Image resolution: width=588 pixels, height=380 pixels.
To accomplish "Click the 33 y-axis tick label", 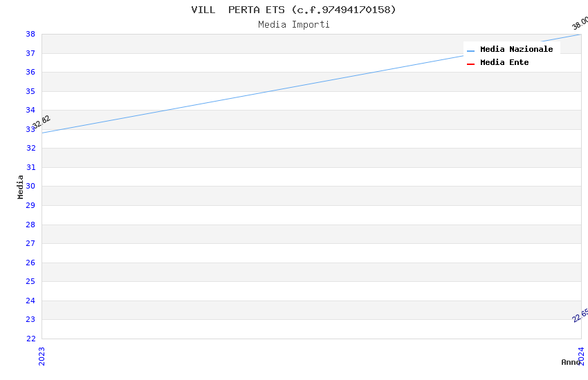I will coord(30,129).
